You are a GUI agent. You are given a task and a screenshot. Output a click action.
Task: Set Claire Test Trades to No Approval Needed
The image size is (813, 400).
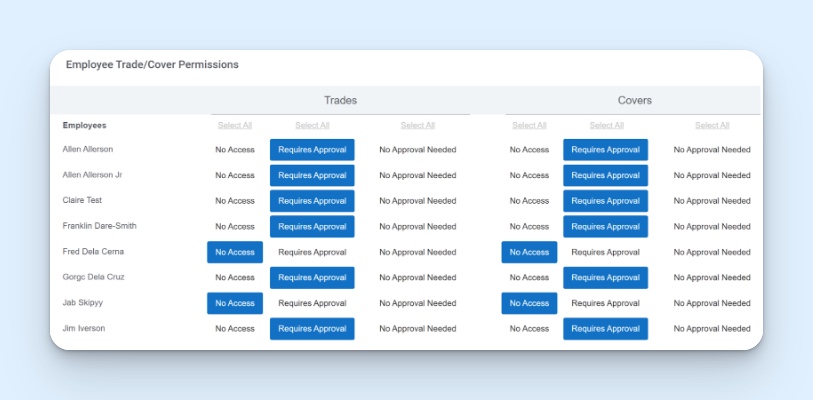point(417,201)
